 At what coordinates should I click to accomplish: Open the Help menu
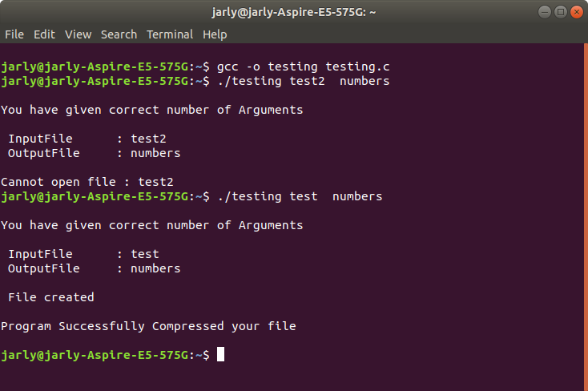coord(215,34)
